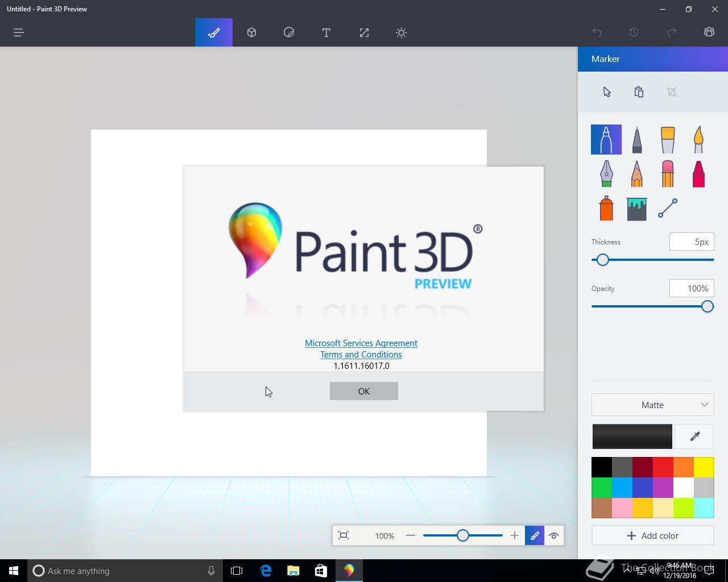Image resolution: width=728 pixels, height=582 pixels.
Task: Click the Thickness value field
Action: [692, 242]
